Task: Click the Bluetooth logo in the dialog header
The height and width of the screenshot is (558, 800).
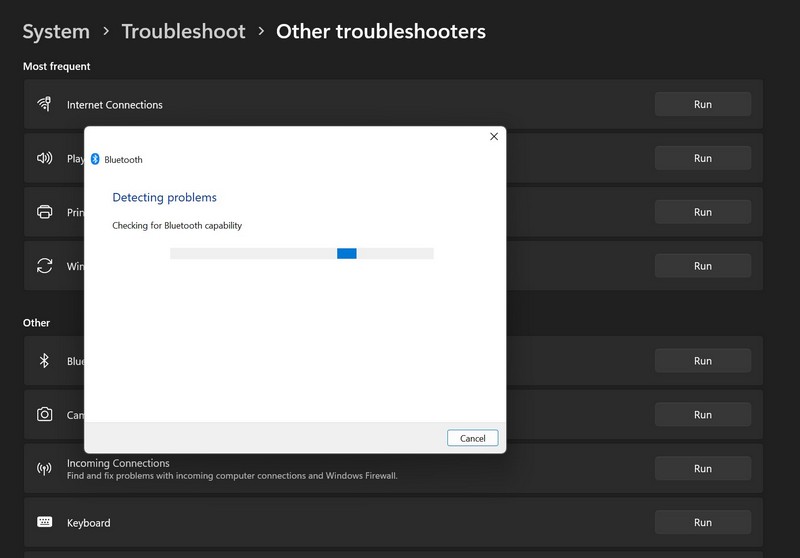Action: click(95, 159)
